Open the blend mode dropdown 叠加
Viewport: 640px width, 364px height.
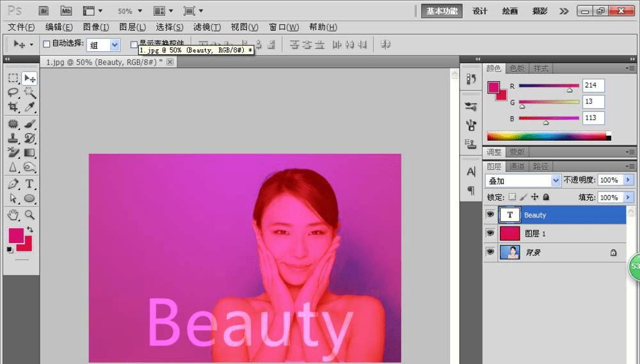pyautogui.click(x=522, y=181)
